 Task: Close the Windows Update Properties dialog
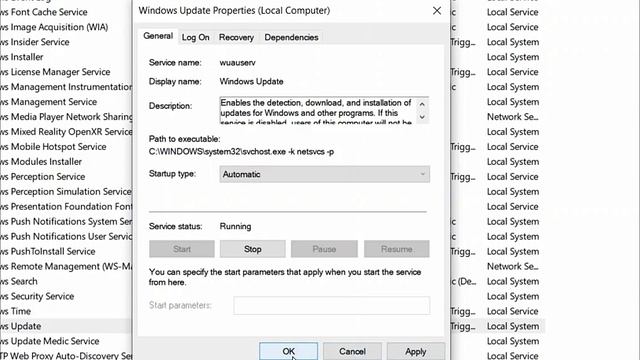pos(437,11)
